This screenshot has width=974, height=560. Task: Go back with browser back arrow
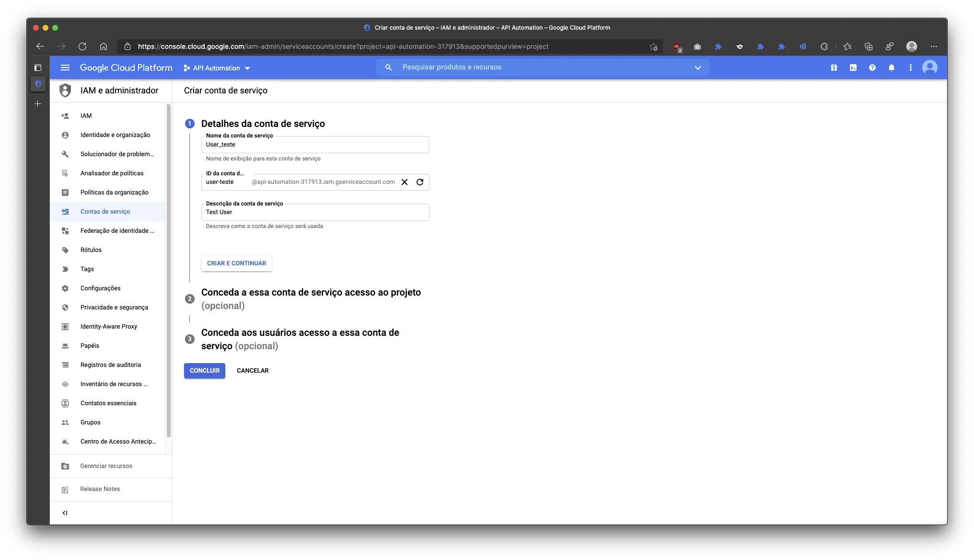click(40, 46)
